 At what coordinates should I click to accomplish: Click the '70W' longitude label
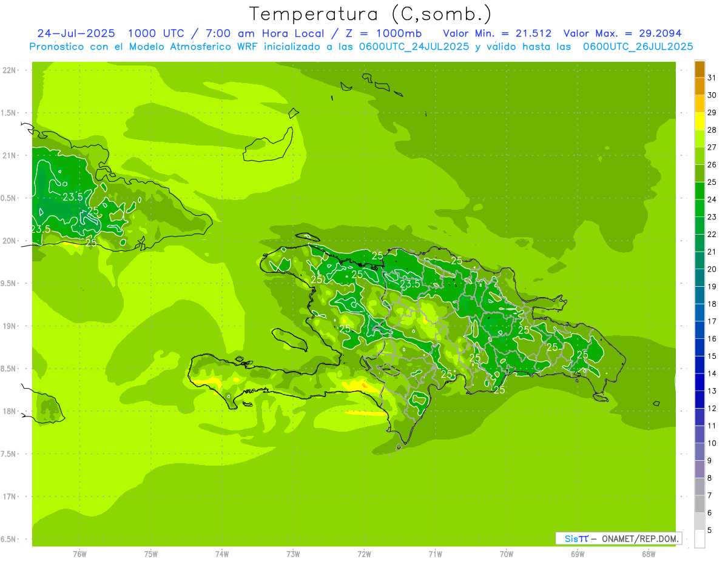(x=507, y=554)
